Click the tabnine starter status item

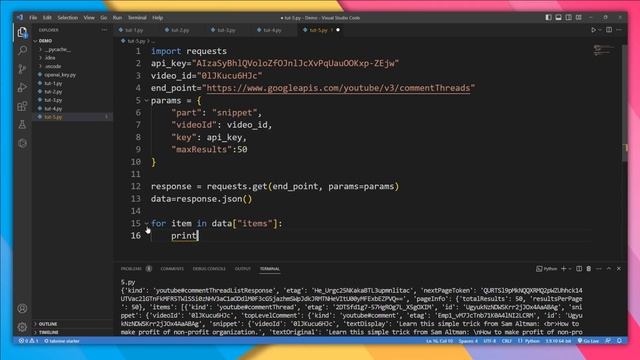[62, 341]
